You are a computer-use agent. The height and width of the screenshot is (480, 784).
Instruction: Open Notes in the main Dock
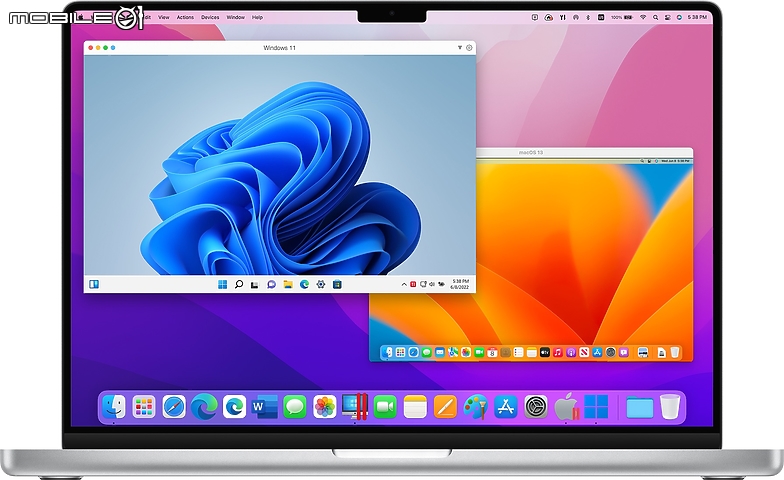click(x=415, y=406)
